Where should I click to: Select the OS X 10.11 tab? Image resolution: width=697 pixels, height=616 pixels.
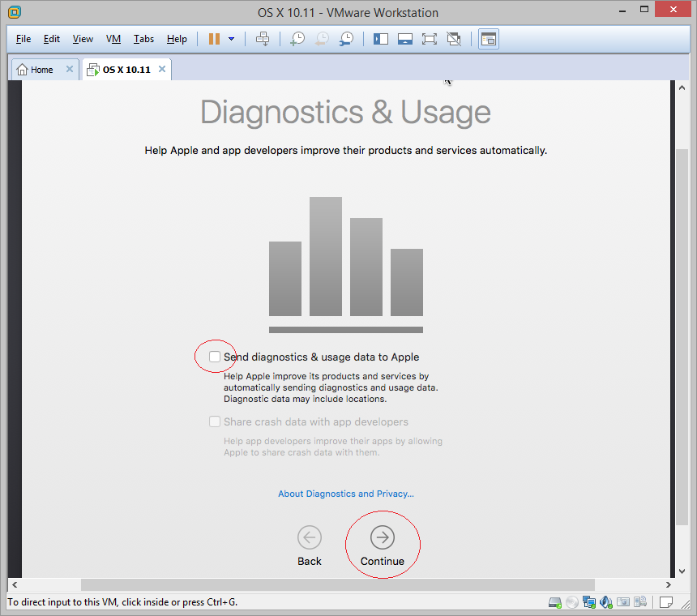126,70
